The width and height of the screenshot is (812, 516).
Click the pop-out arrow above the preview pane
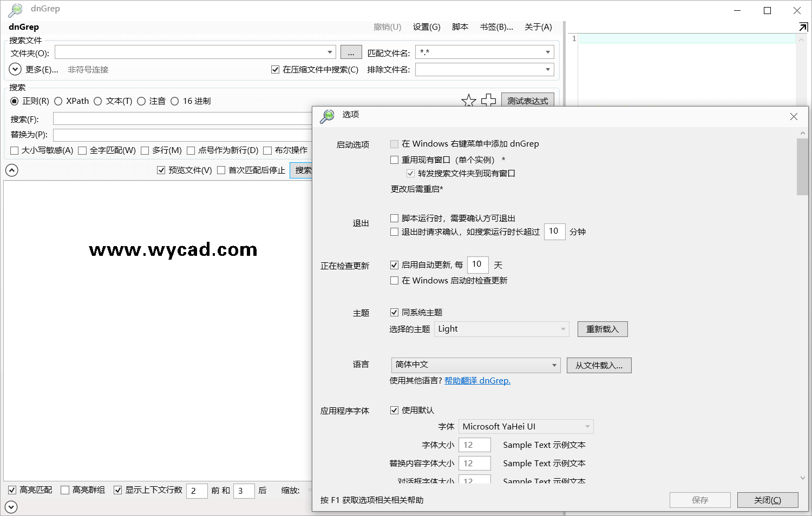pyautogui.click(x=803, y=26)
